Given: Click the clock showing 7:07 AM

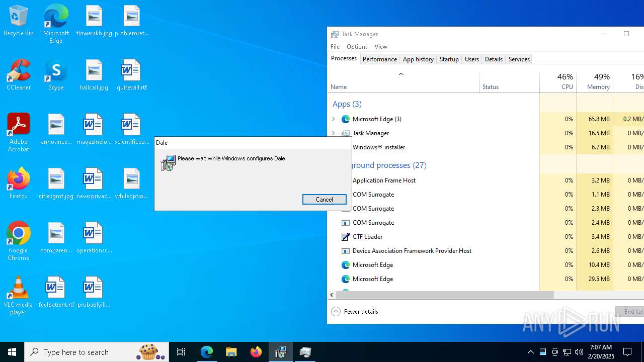Looking at the screenshot, I should pyautogui.click(x=600, y=352).
